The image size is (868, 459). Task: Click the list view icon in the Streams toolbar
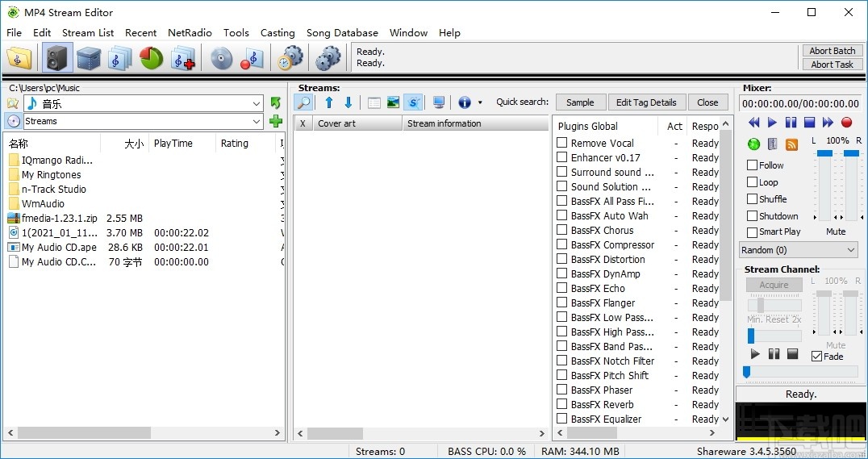(374, 103)
